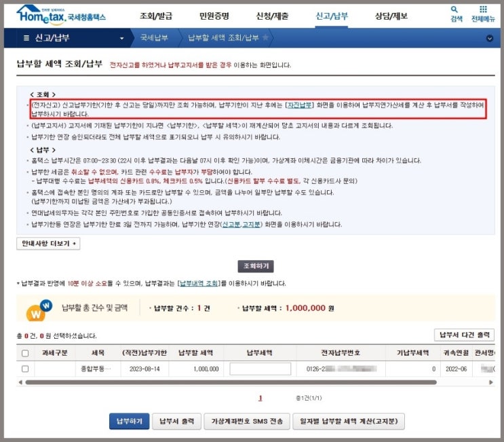
Task: Open the 상담/제보 menu
Action: [391, 16]
